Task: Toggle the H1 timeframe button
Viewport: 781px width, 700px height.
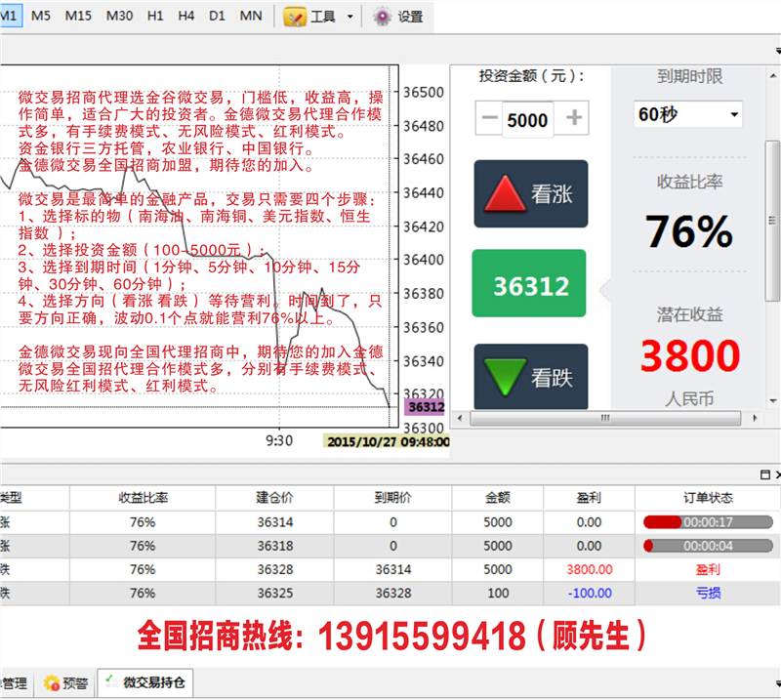Action: (x=154, y=16)
